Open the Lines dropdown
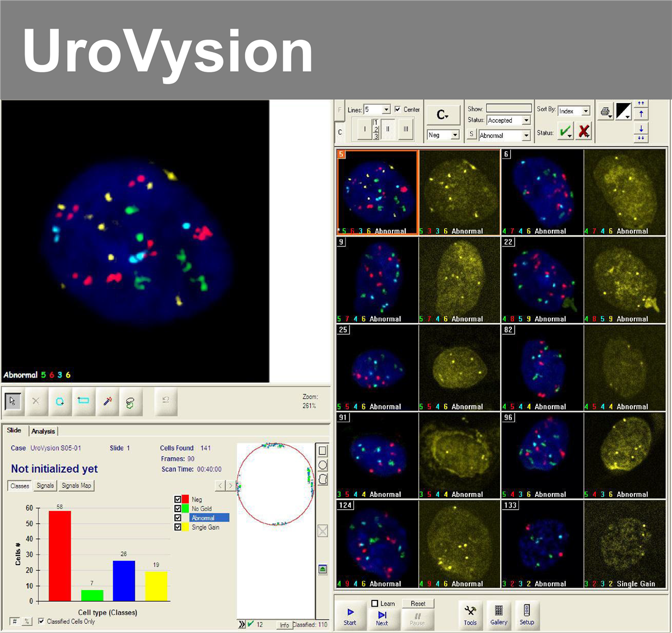This screenshot has width=672, height=633. point(386,110)
